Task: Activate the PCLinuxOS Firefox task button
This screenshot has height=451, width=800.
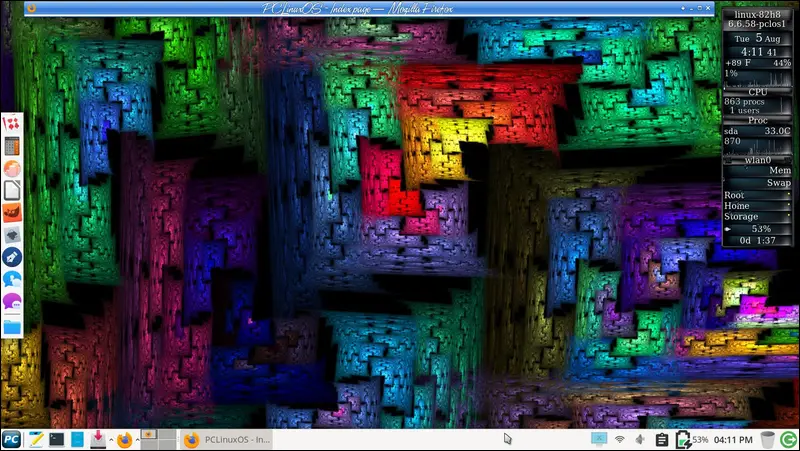Action: [227, 440]
